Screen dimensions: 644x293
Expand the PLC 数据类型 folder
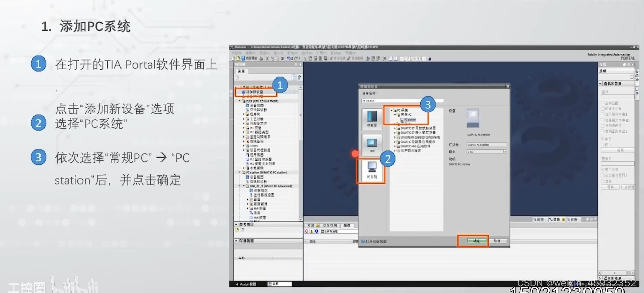click(x=244, y=132)
